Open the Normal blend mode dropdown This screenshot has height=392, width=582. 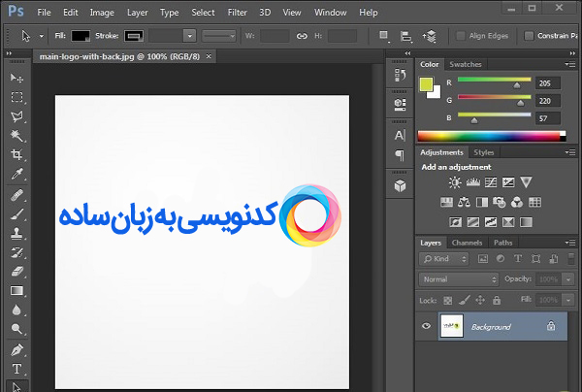[x=459, y=279]
